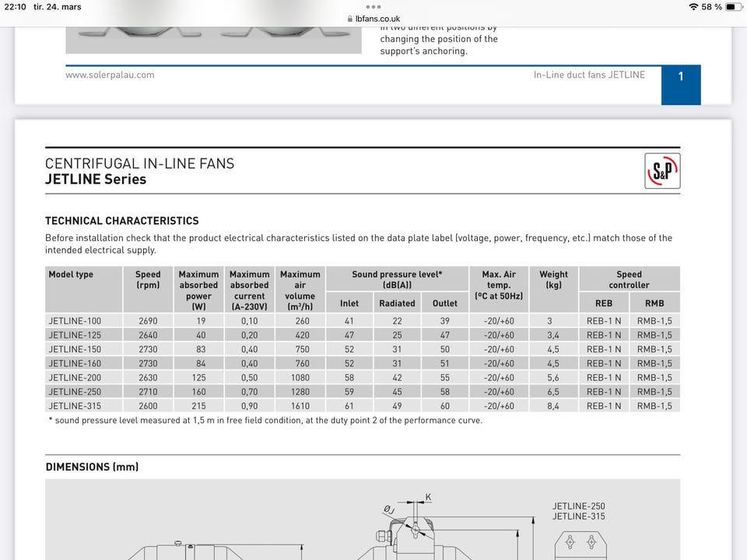Tap current value 0,10 for JETLINE-100
The width and height of the screenshot is (747, 560).
pyautogui.click(x=249, y=321)
